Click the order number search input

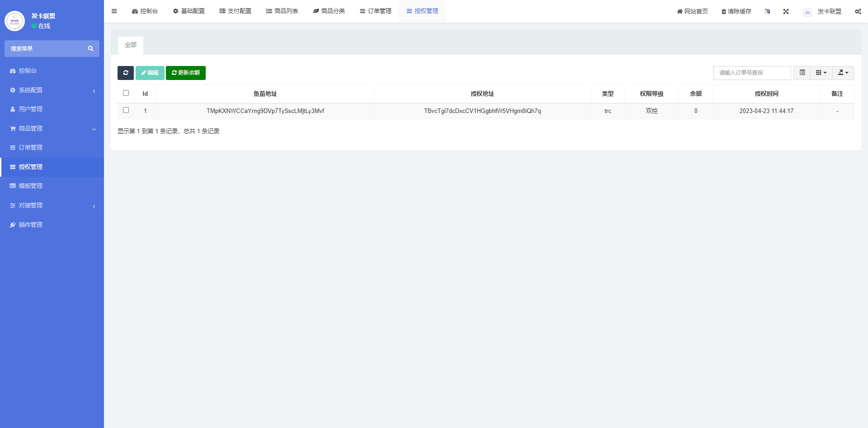coord(752,73)
